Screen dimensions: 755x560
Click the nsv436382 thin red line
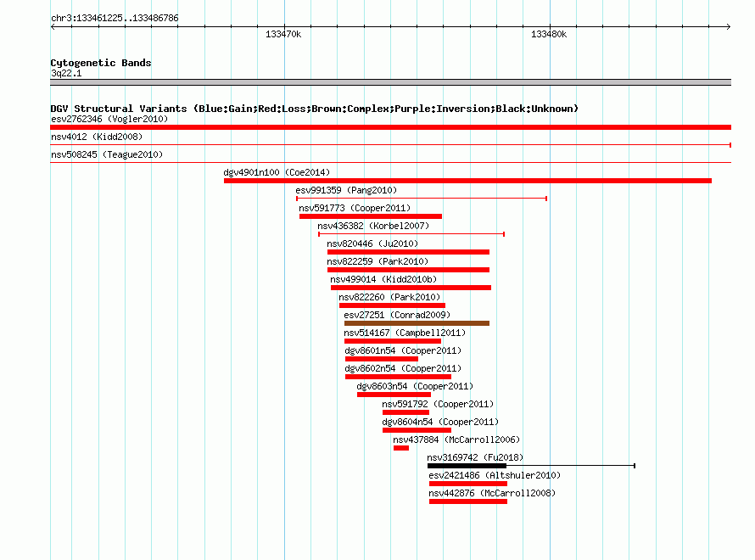[411, 233]
